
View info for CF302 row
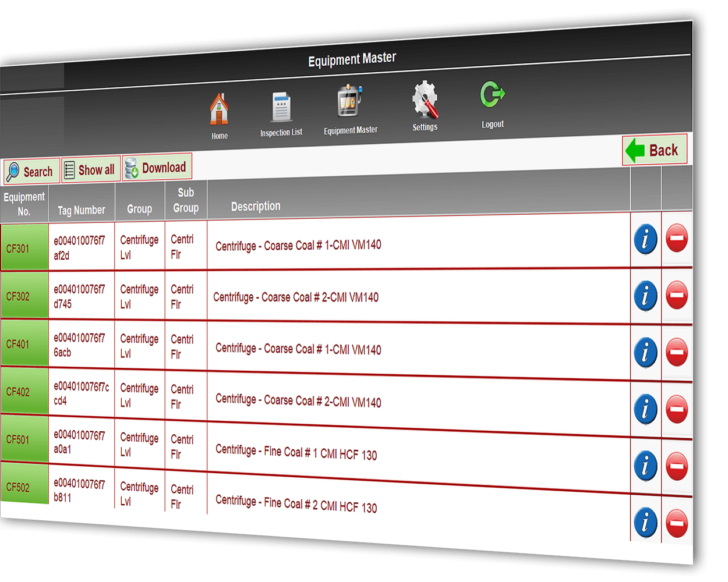tap(645, 296)
